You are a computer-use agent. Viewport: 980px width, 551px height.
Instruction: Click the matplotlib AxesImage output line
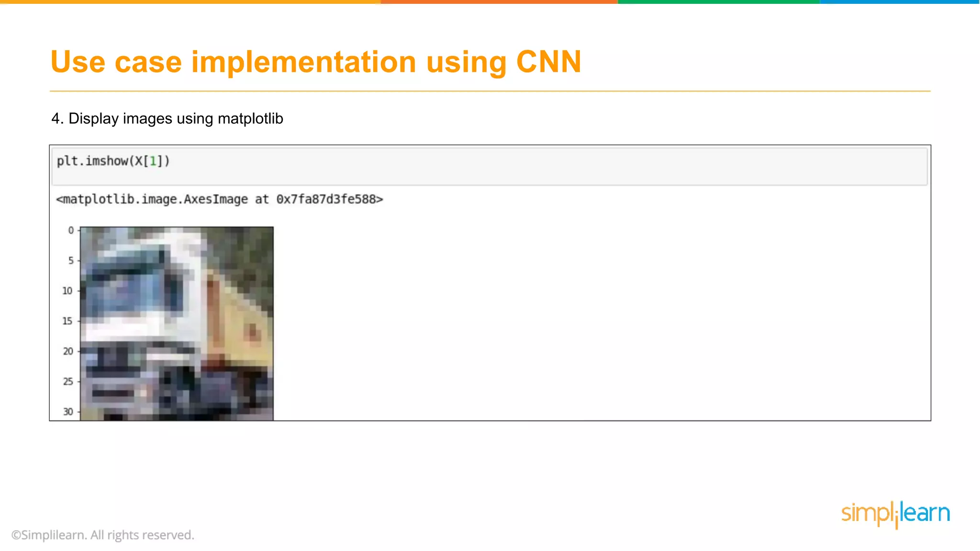tap(220, 199)
